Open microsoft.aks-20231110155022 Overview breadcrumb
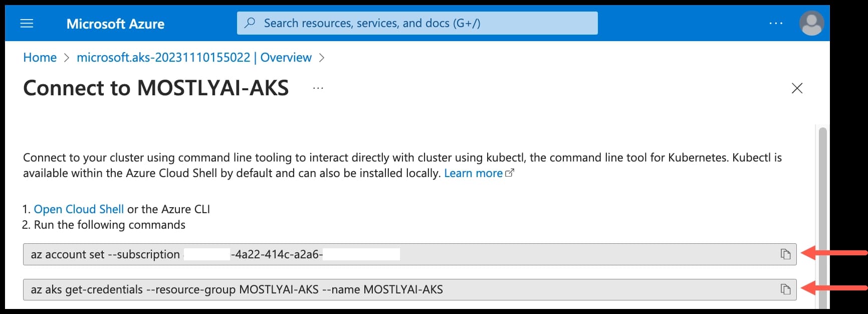The image size is (868, 314). pyautogui.click(x=194, y=58)
